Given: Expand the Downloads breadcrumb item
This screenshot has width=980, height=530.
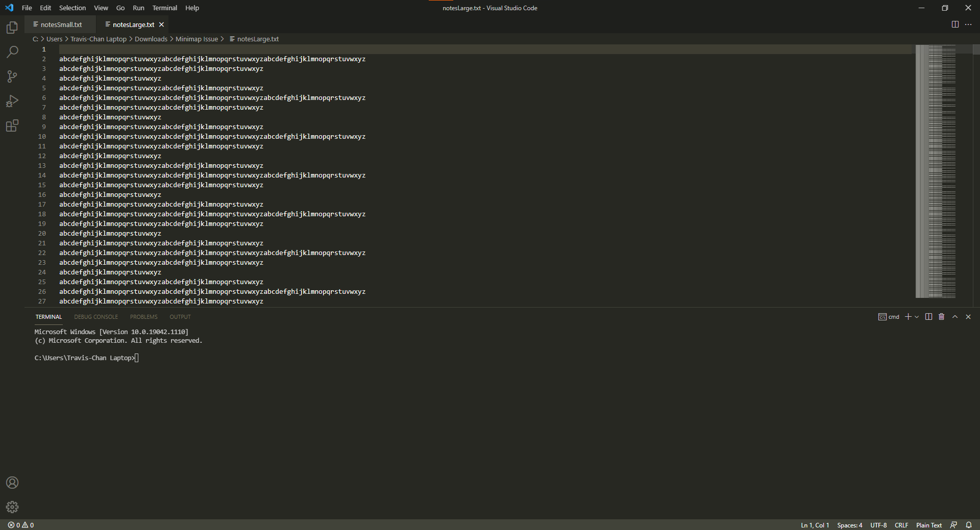Looking at the screenshot, I should coord(151,39).
